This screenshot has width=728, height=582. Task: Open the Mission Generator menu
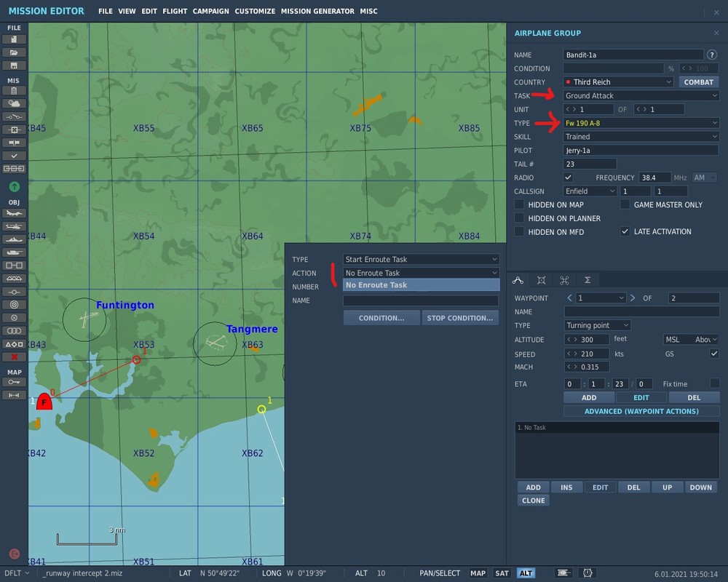[317, 11]
